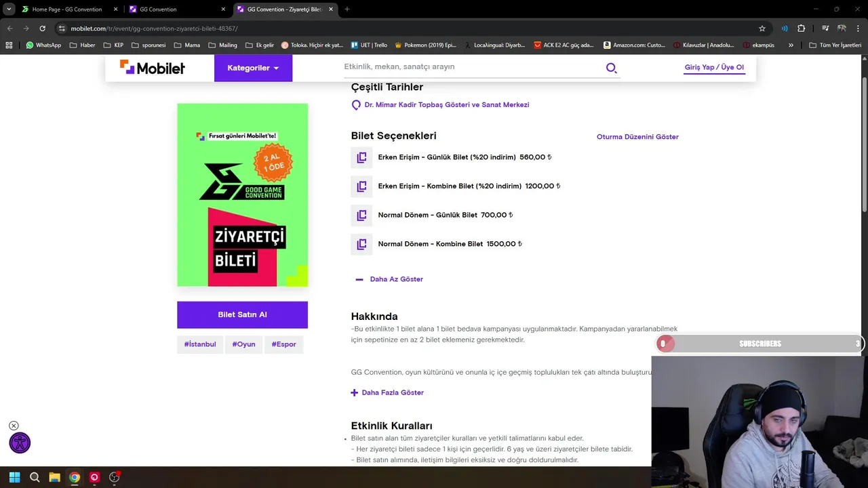Click ticket icon for Normal Dönem Kombine Bilet
The height and width of the screenshot is (488, 868).
pyautogui.click(x=361, y=244)
